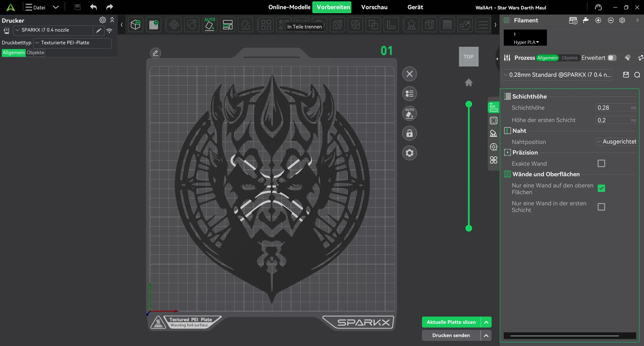Open the support painting tool
Image resolution: width=644 pixels, height=346 pixels.
point(412,25)
